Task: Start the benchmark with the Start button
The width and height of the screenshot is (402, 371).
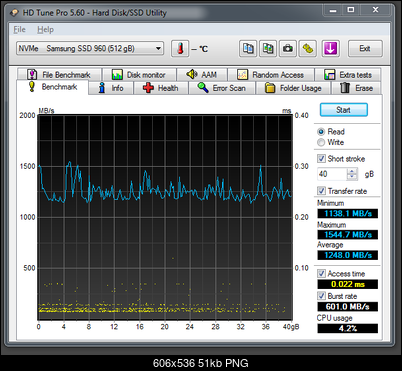Action: [x=344, y=110]
